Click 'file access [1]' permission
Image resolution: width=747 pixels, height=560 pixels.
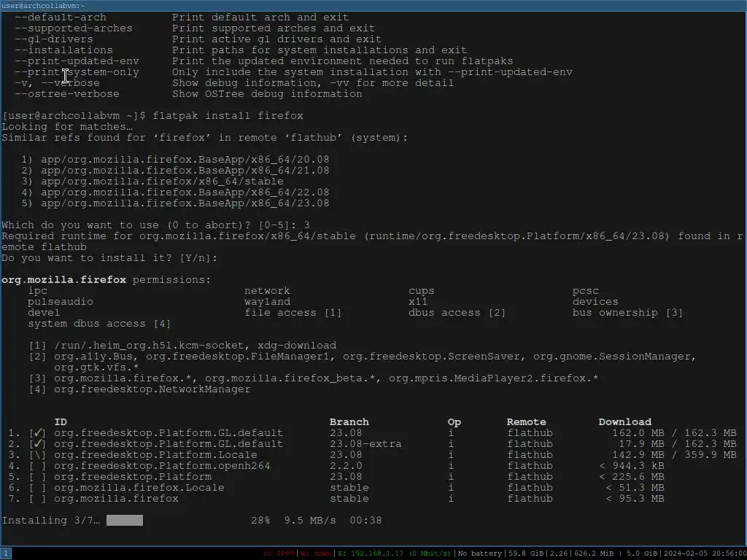click(x=293, y=313)
